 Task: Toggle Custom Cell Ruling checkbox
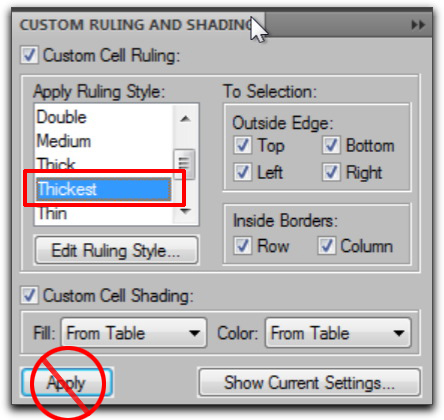pyautogui.click(x=29, y=55)
